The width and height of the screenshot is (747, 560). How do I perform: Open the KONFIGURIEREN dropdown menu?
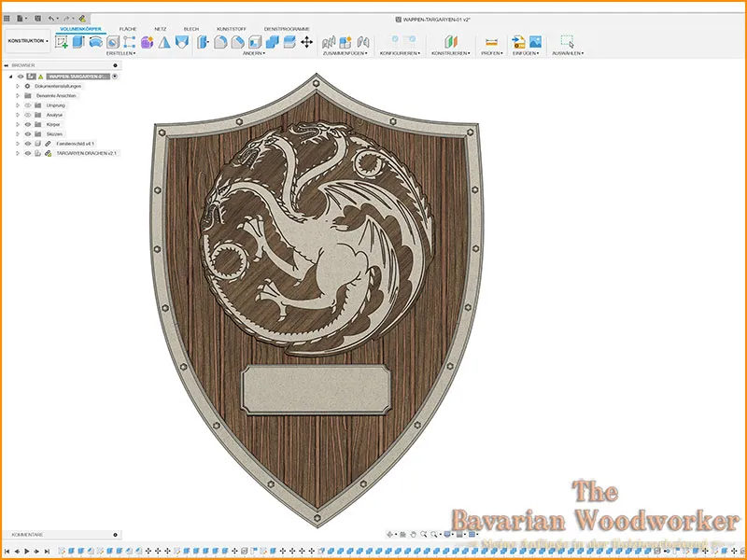click(x=401, y=53)
